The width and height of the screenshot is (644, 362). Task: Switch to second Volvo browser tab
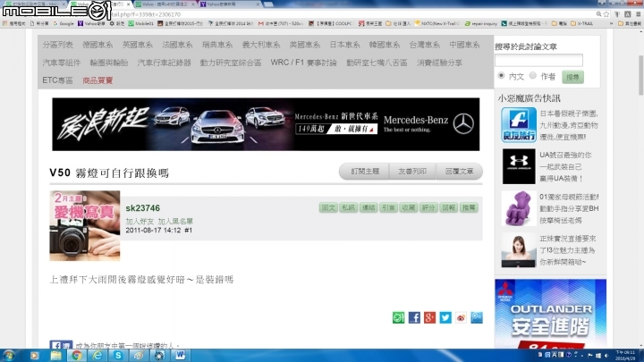[165, 4]
